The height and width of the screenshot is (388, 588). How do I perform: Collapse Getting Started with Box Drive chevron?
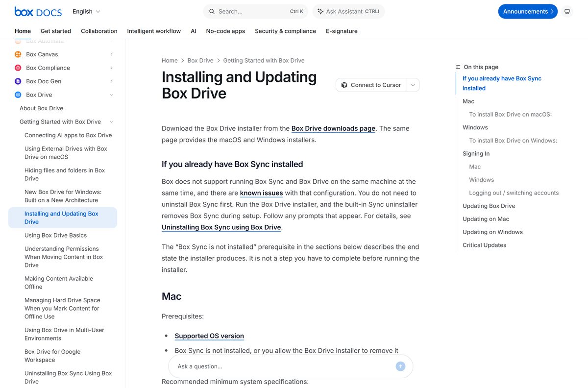coord(112,121)
